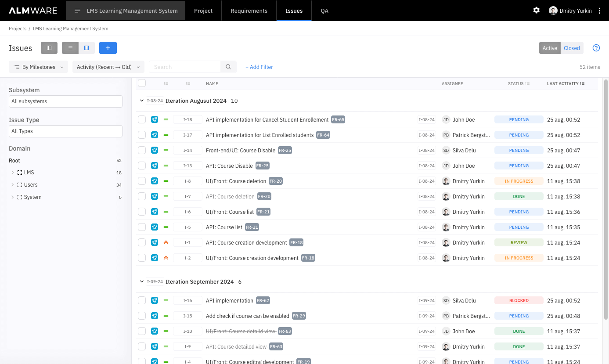Click IN PROGRESS status badge of I-8
The width and height of the screenshot is (609, 364).
point(519,181)
